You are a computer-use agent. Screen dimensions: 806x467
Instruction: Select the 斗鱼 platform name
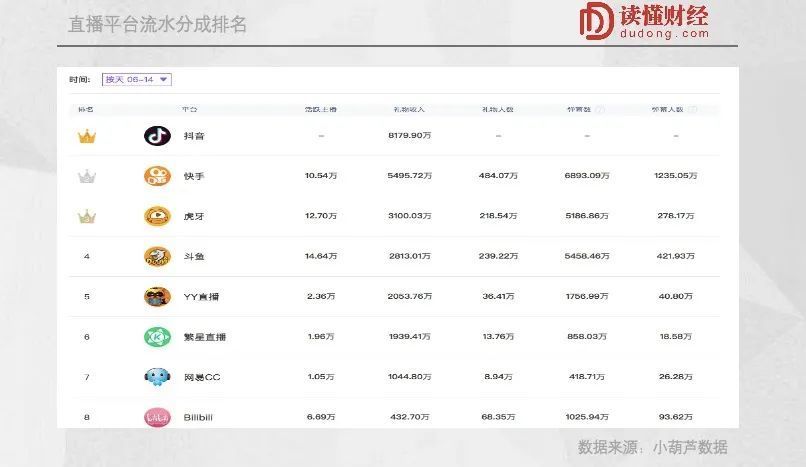(x=194, y=256)
